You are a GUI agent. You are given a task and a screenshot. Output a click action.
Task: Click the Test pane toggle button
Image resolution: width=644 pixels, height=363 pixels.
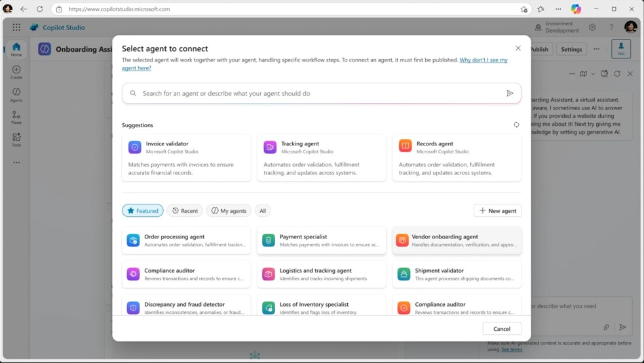coord(621,49)
